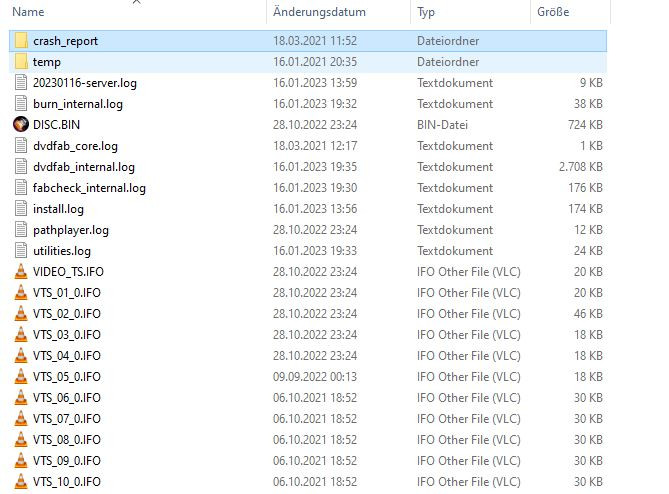The image size is (669, 494).
Task: Click the date 09.09.2022 00:13 of VTS_05_0.IFO
Action: click(x=315, y=377)
